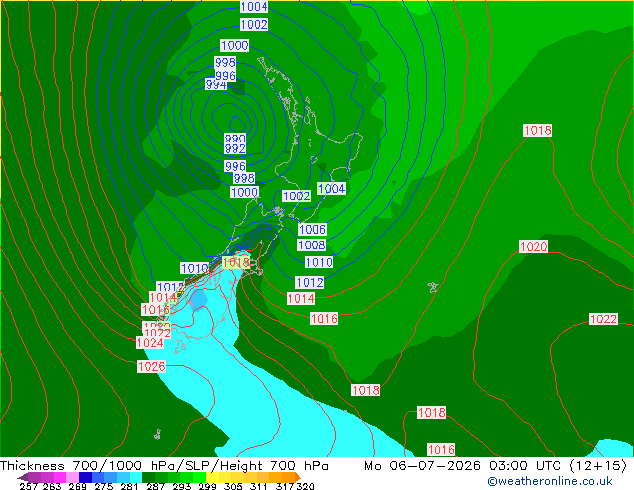Image resolution: width=634 pixels, height=490 pixels.
Task: Select the blue 1006 isobar label
Action: click(x=312, y=230)
